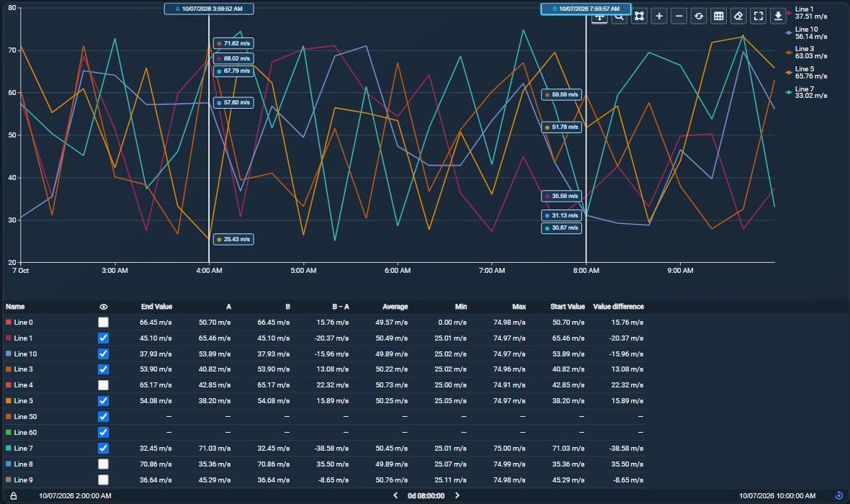This screenshot has width=850, height=504.
Task: Uncheck the Line 60 visibility checkbox
Action: pos(104,433)
